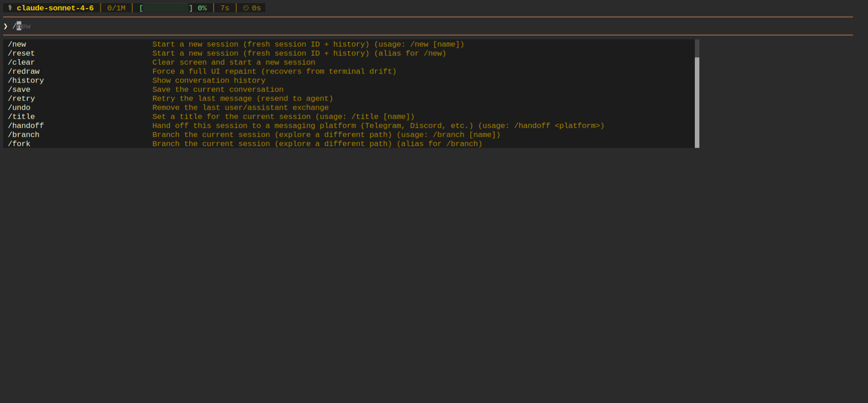
Task: Click /branch description ending 'usage: /branch [name]'
Action: tap(326, 135)
